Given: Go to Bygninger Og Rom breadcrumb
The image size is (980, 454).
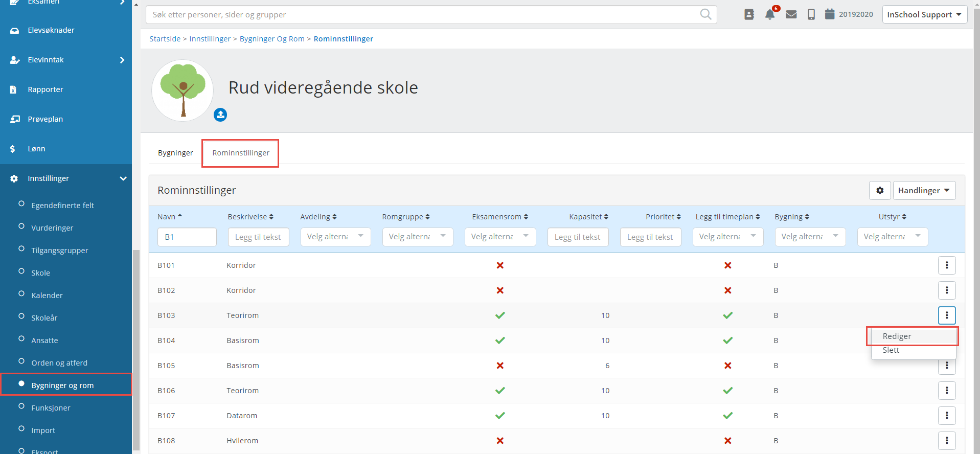Looking at the screenshot, I should tap(272, 39).
